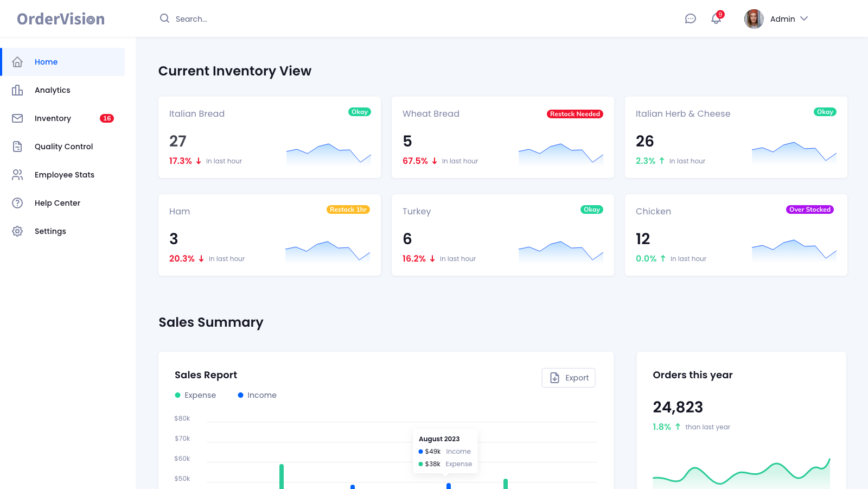Open the Inventory menu item
Viewport: 868px width, 489px height.
coord(63,118)
